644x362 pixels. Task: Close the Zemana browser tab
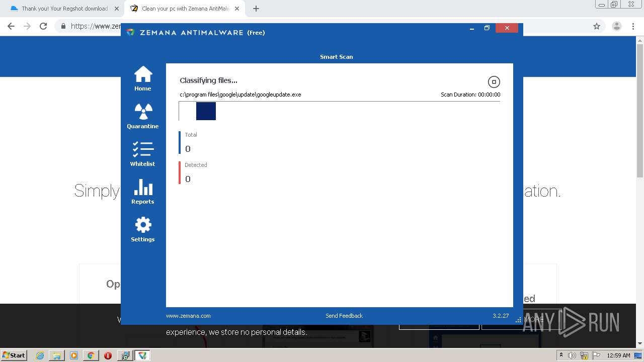tap(237, 9)
